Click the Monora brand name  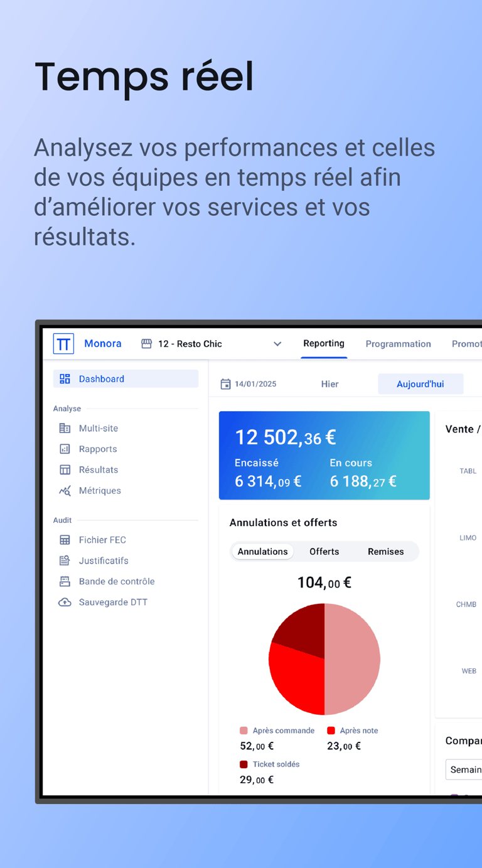(x=103, y=343)
